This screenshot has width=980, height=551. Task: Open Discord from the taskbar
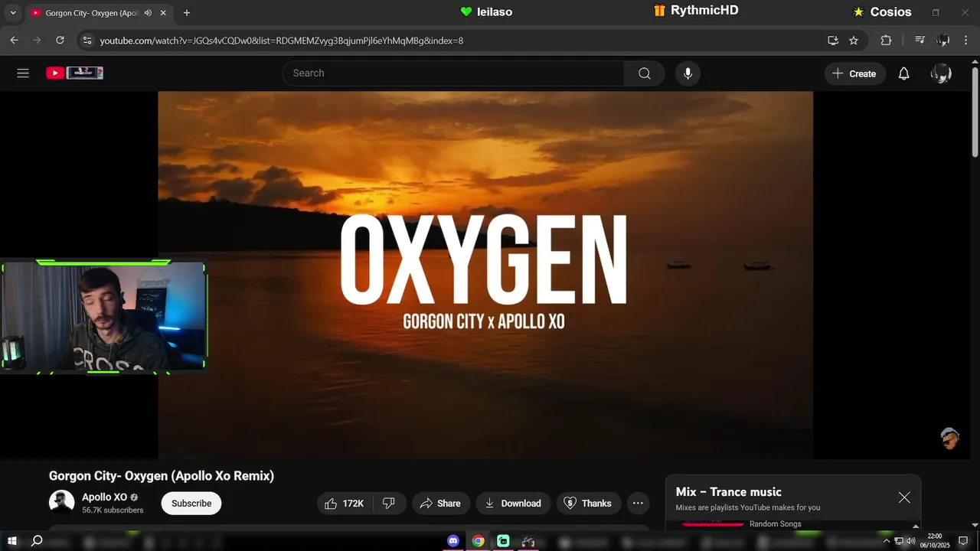(x=453, y=541)
